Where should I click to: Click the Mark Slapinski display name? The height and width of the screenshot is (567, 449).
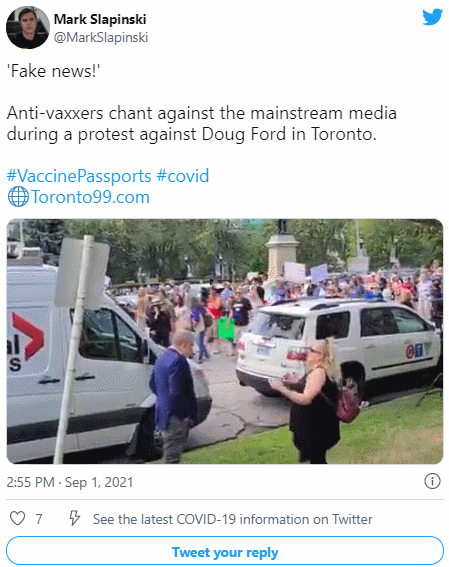pyautogui.click(x=100, y=19)
